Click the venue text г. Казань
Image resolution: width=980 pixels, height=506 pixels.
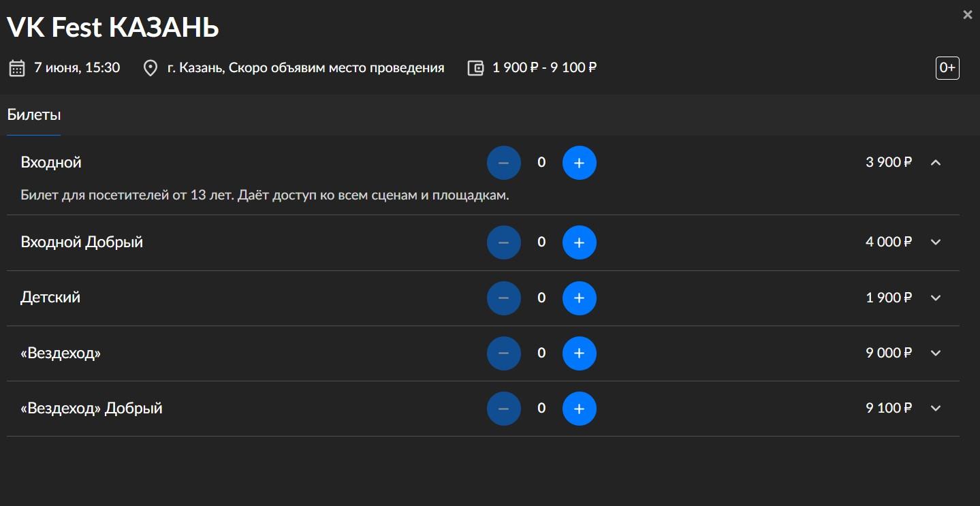click(x=306, y=68)
